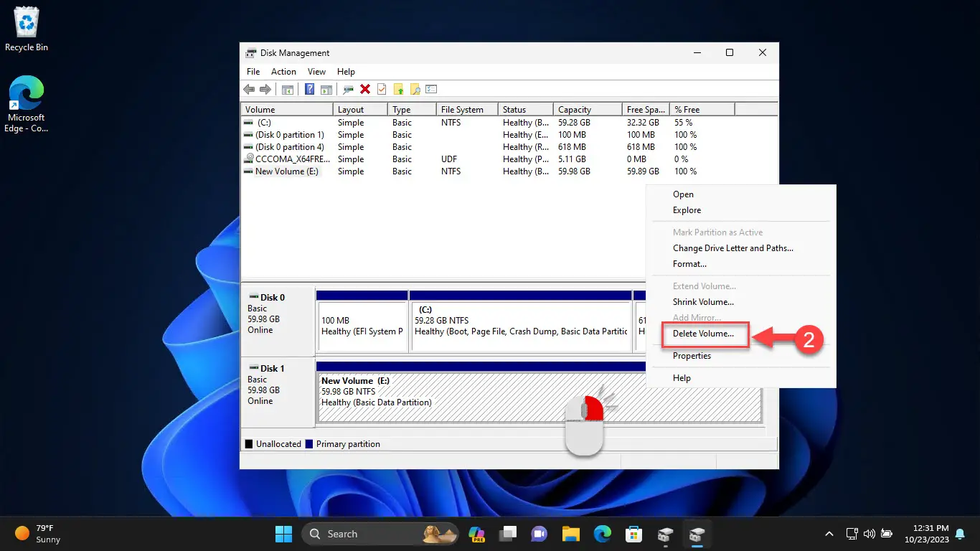Viewport: 980px width, 551px height.
Task: Click the taskbar Search box
Action: pos(380,534)
